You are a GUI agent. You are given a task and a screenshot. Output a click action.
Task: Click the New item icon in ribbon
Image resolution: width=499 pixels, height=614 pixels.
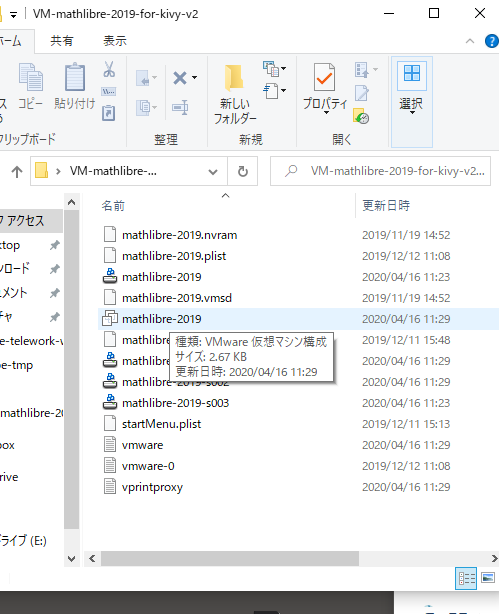[x=271, y=69]
